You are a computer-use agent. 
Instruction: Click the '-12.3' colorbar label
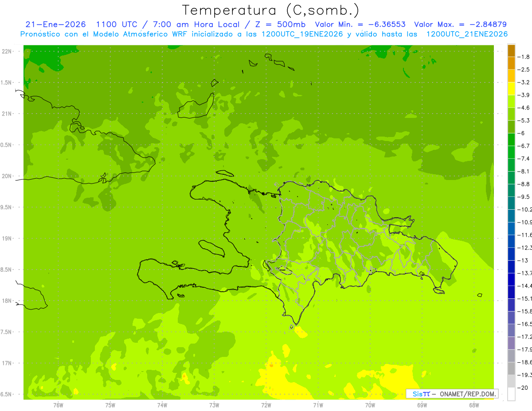[524, 247]
